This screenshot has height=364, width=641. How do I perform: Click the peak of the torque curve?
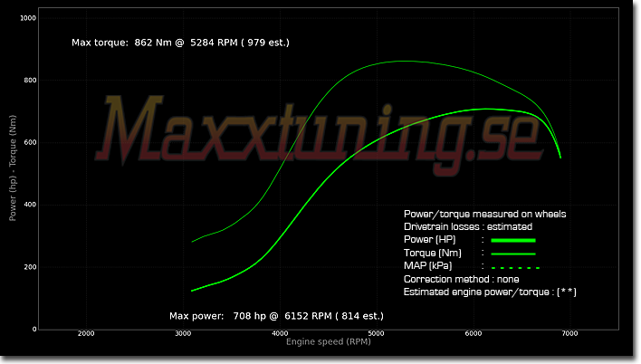point(403,62)
